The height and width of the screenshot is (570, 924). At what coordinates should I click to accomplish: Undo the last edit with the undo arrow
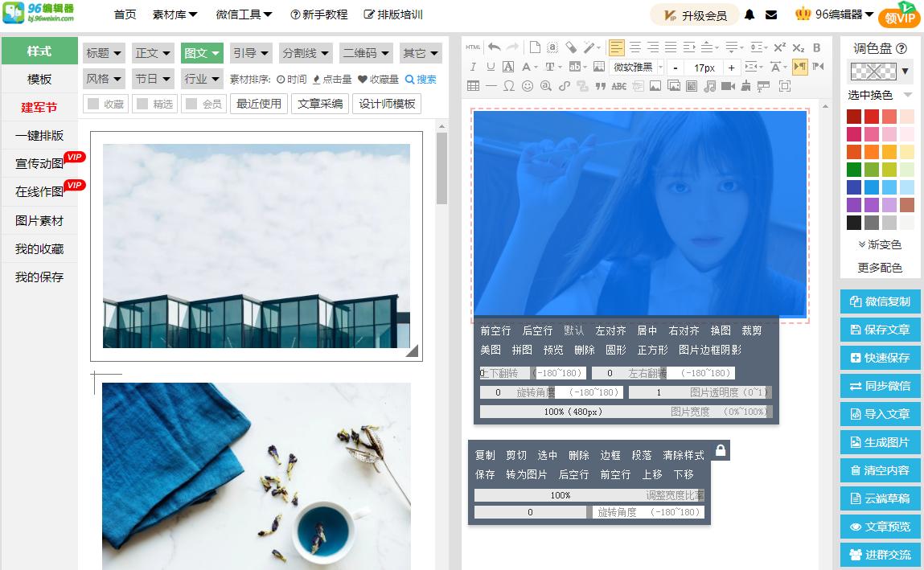click(x=495, y=47)
